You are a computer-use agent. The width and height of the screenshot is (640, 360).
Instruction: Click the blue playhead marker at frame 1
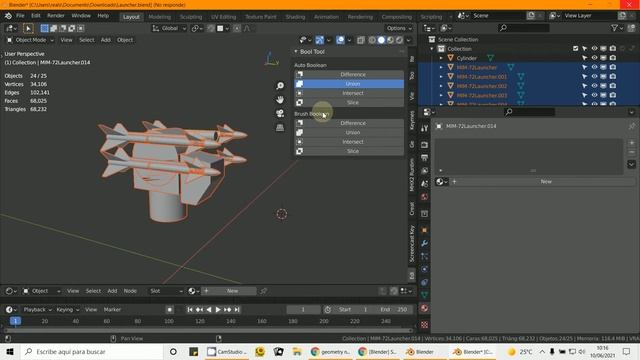tap(15, 321)
